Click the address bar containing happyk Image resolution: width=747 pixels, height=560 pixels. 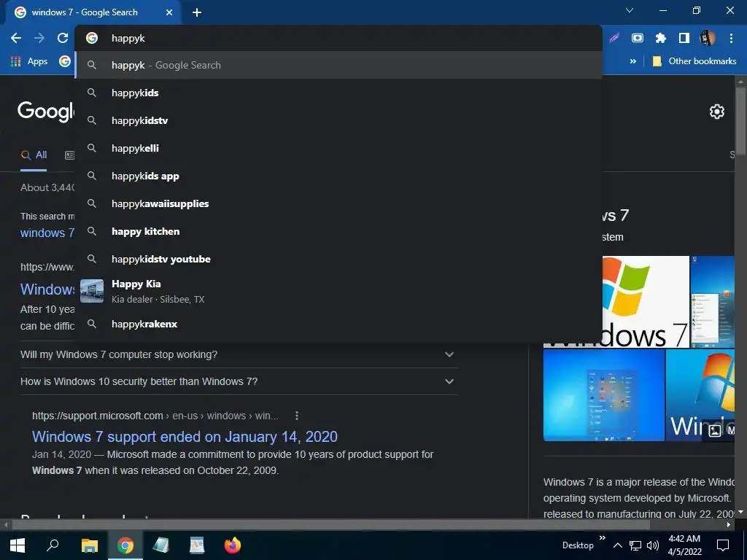tap(338, 38)
